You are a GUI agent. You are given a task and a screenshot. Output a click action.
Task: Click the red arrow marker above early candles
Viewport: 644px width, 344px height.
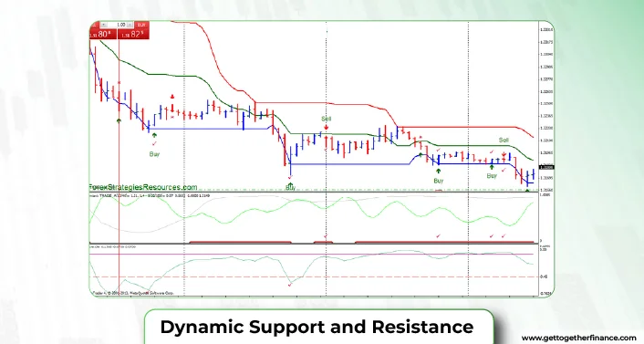click(x=172, y=97)
